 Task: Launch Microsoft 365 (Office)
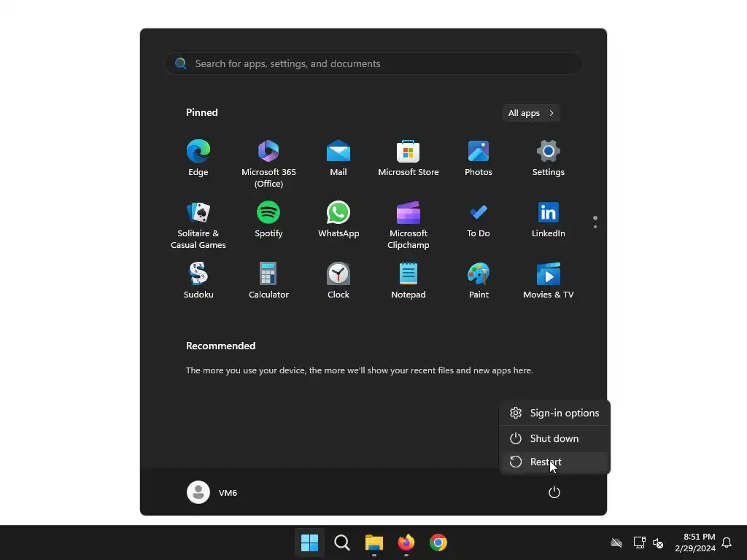tap(268, 163)
